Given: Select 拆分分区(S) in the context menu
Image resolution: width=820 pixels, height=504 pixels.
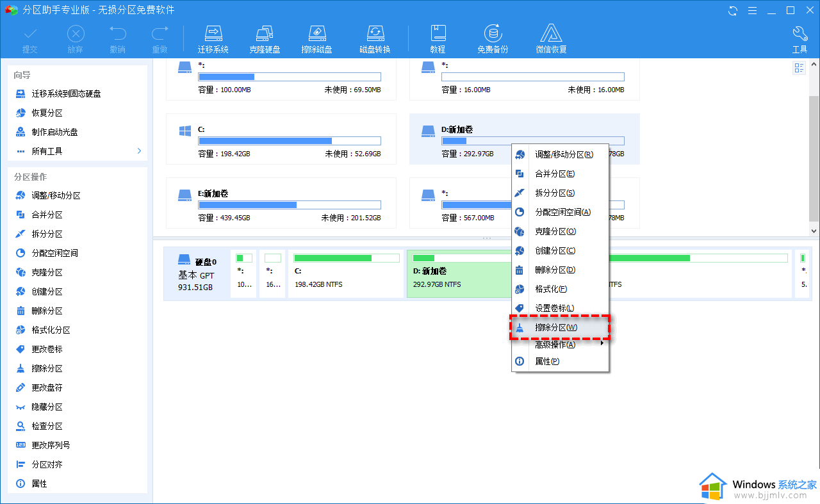Looking at the screenshot, I should point(560,193).
